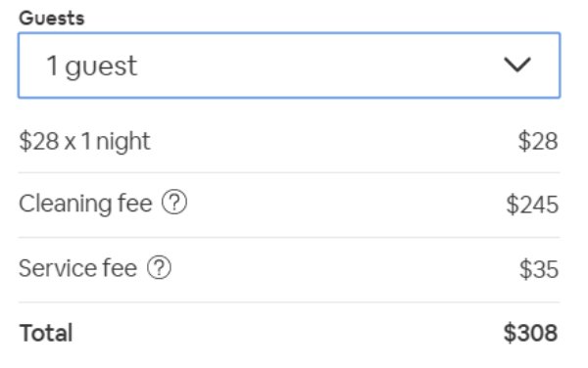Click the divider above the Total row
Viewport: 588px width, 368px height.
(289, 301)
